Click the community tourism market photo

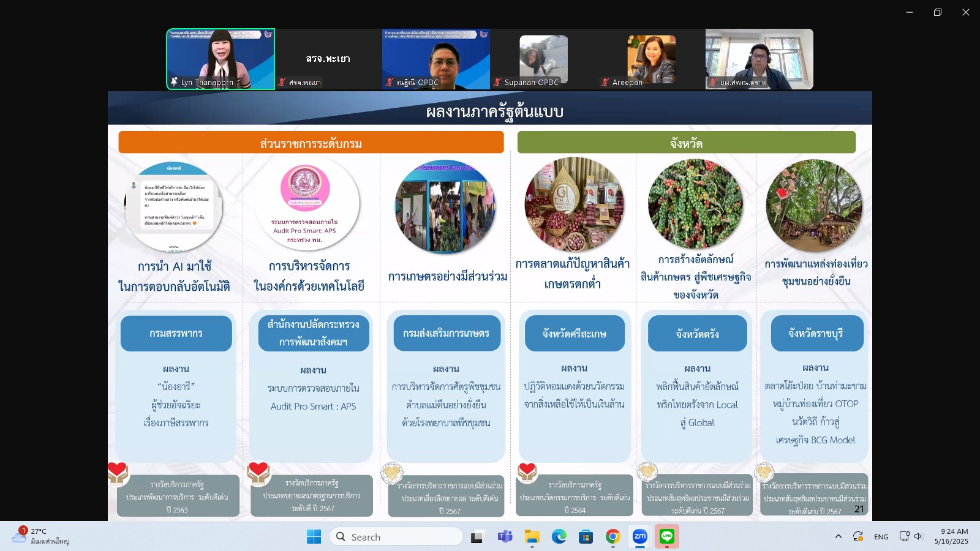[814, 206]
